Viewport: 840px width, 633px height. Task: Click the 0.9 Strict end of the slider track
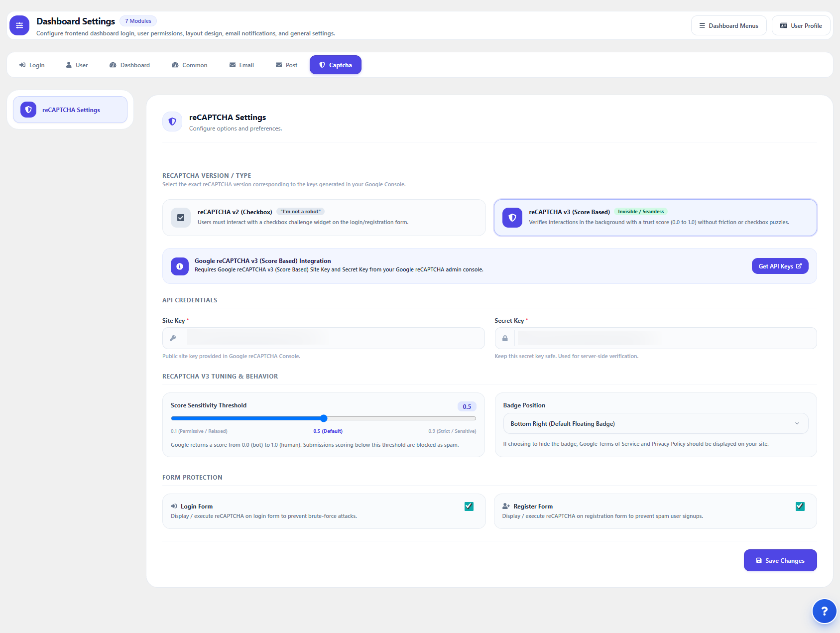[474, 418]
